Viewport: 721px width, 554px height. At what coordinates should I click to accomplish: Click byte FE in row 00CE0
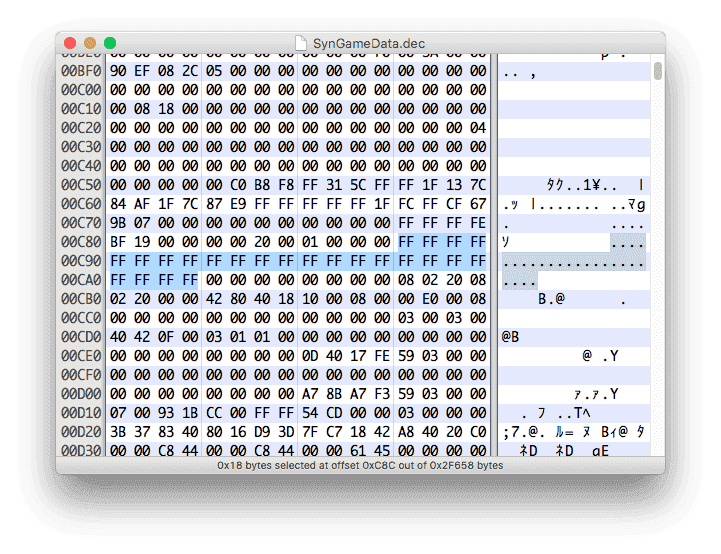(x=382, y=356)
